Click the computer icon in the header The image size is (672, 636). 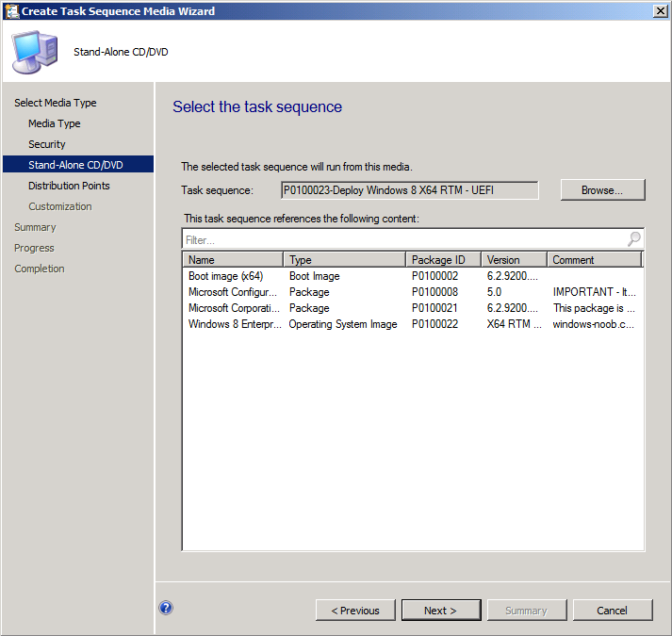click(35, 52)
